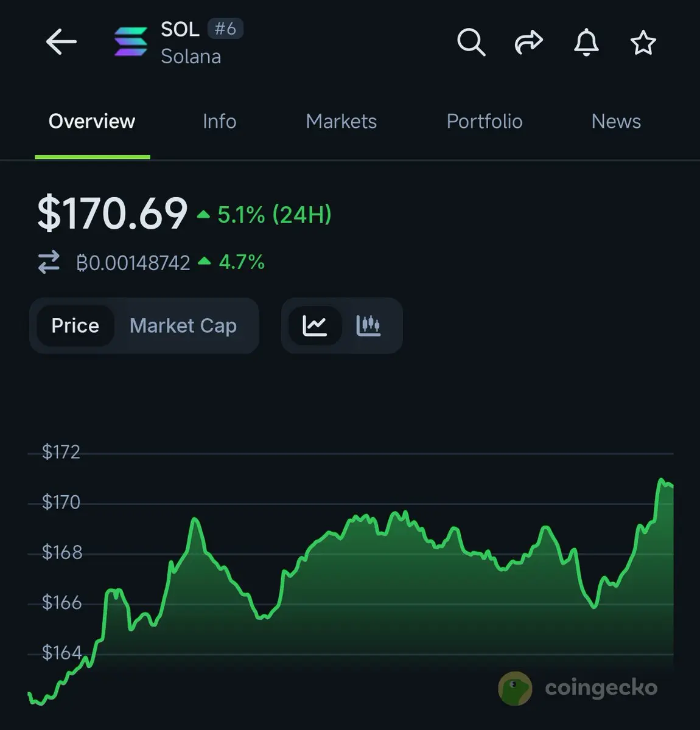Image resolution: width=700 pixels, height=730 pixels.
Task: Tap the $170.69 price value
Action: coord(113,214)
